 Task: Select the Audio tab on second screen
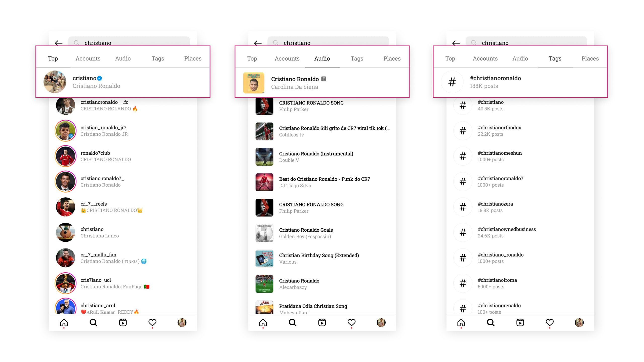point(321,58)
